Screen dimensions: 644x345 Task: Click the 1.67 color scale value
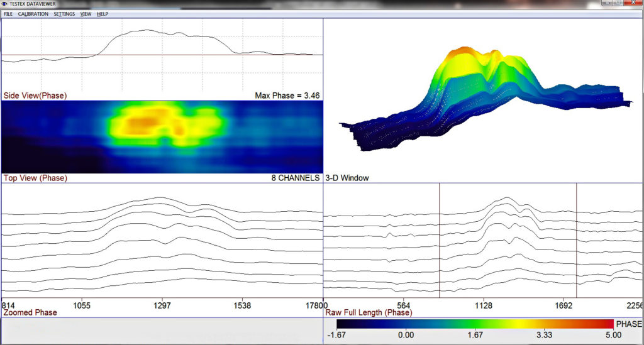475,335
